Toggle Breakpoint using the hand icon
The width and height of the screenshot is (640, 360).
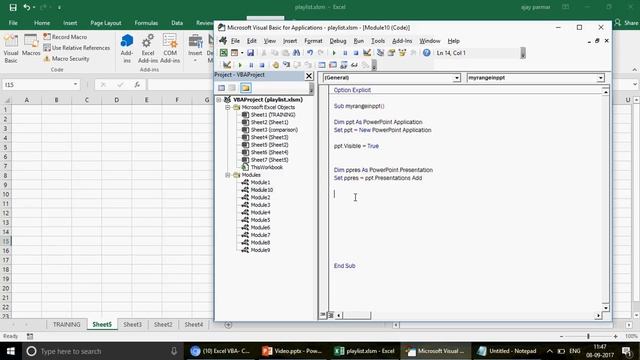click(x=276, y=65)
